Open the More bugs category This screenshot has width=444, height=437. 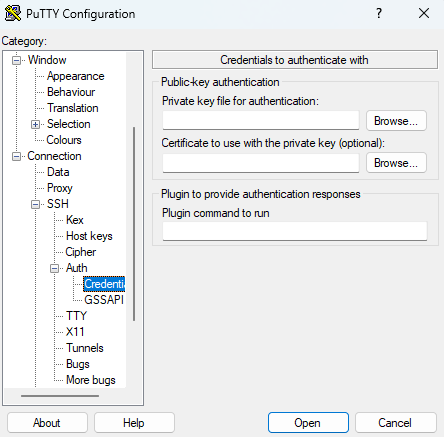[x=91, y=380]
